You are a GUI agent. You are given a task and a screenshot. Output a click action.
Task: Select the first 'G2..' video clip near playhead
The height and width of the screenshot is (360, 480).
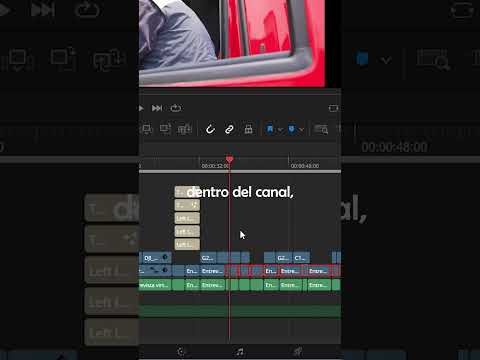tap(209, 258)
